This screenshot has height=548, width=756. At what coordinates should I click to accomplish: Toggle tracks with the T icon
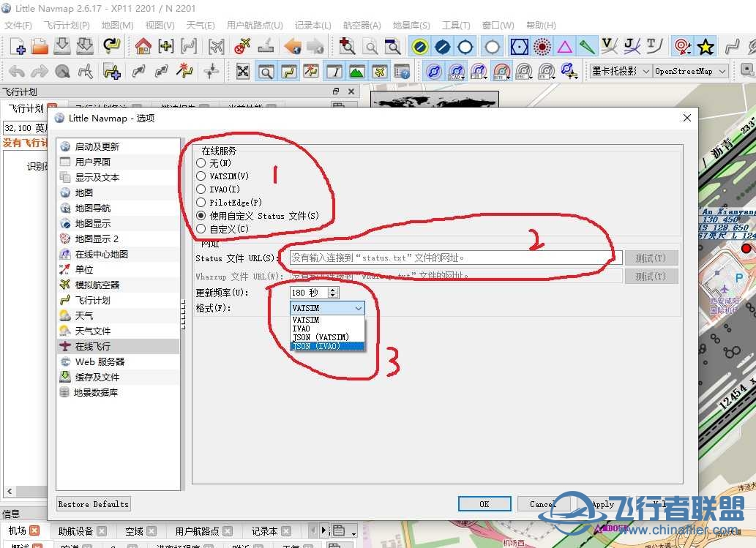pyautogui.click(x=654, y=46)
